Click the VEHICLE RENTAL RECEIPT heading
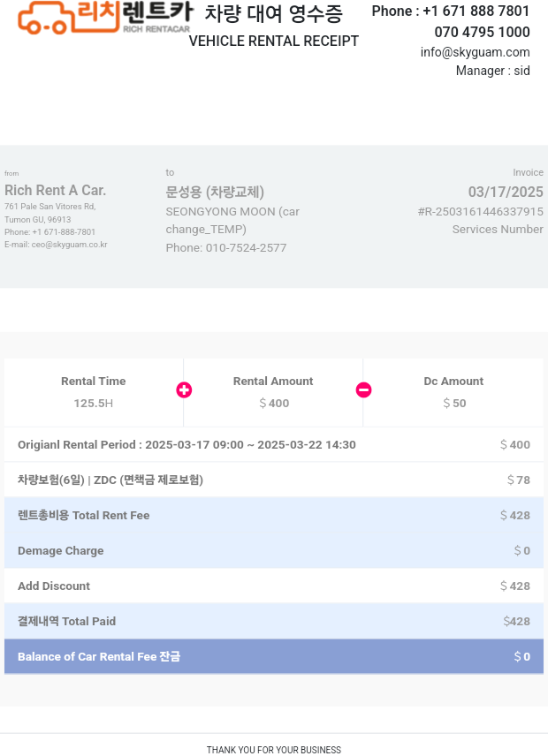 (x=273, y=41)
